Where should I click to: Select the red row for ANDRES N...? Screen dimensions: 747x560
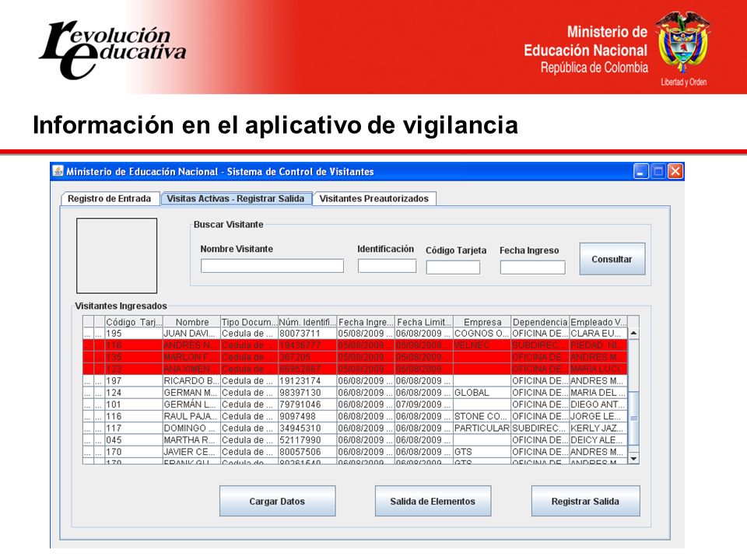point(355,345)
